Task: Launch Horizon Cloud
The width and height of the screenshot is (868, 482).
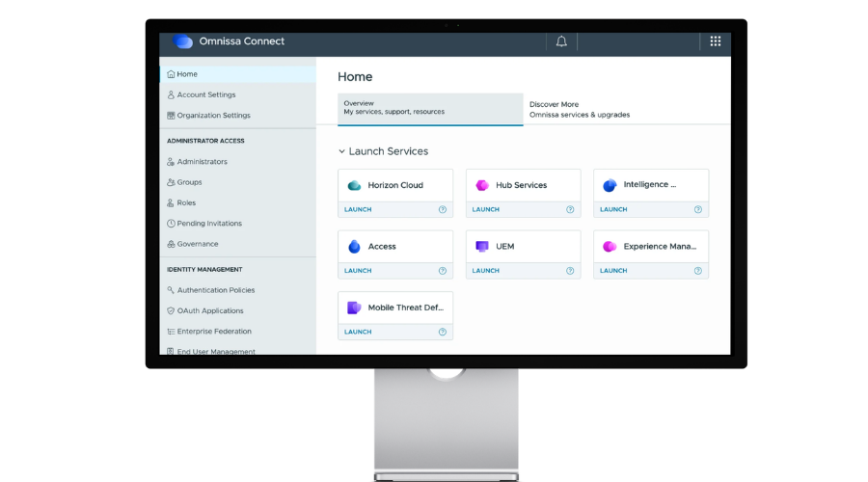Action: [x=358, y=210]
